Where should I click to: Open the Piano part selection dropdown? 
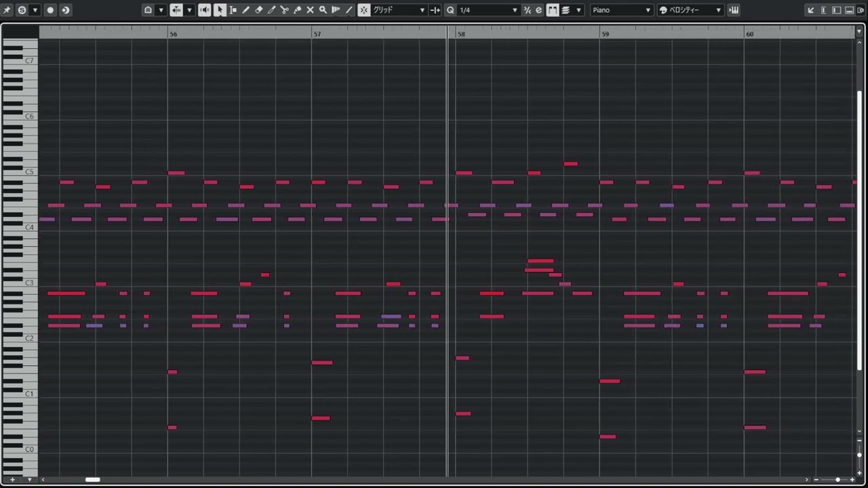click(621, 10)
